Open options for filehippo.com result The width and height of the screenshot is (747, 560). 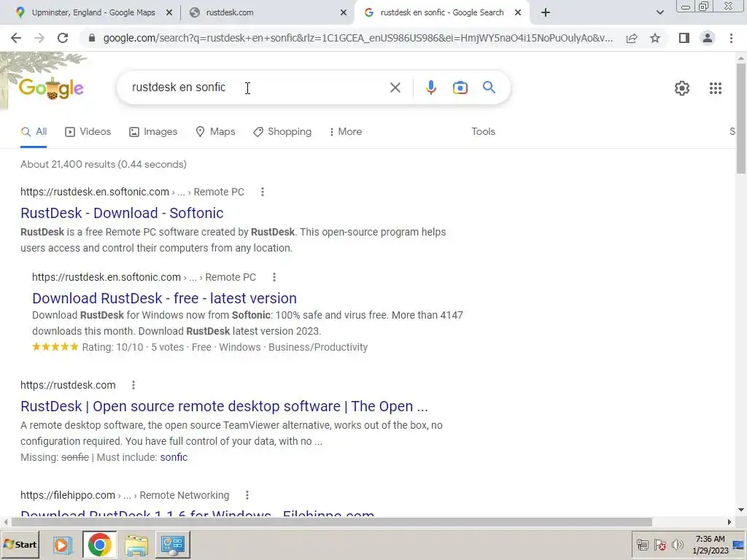pos(247,495)
